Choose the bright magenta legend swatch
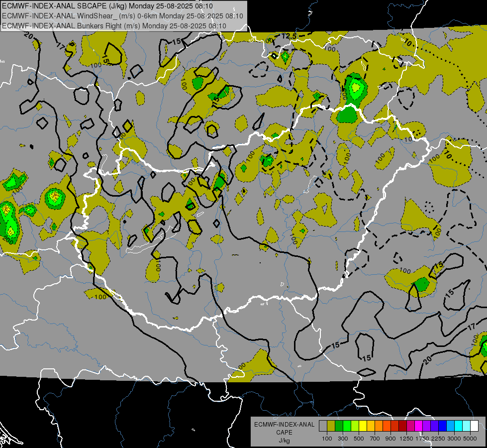This screenshot has width=487, height=448. click(419, 426)
